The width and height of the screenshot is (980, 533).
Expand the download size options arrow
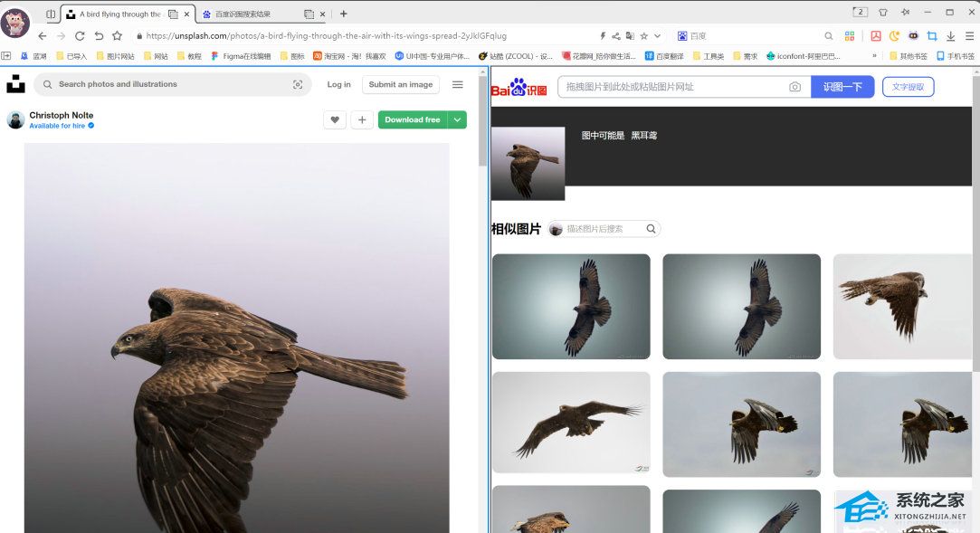[458, 119]
